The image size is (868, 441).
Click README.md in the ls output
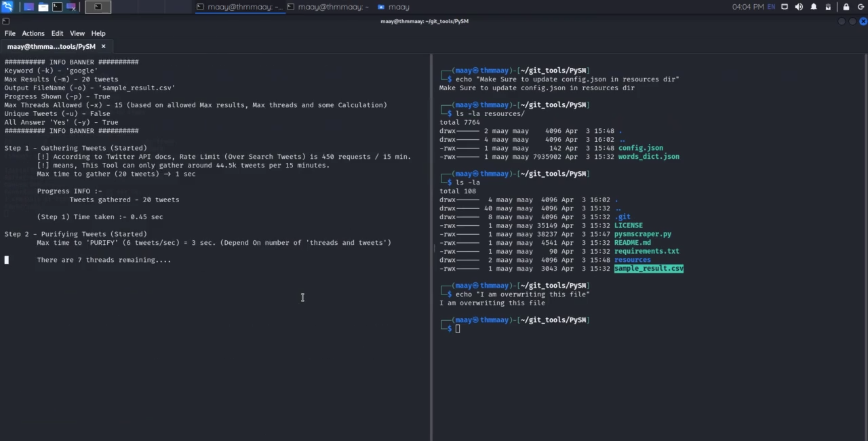(x=633, y=243)
